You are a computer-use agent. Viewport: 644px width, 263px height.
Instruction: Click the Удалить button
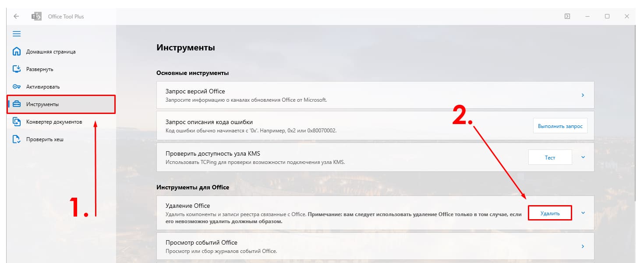(550, 213)
